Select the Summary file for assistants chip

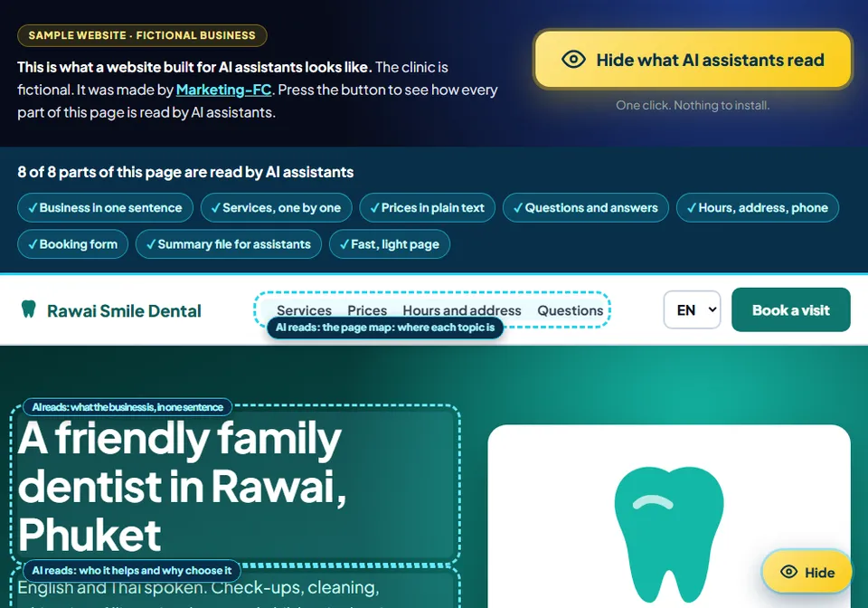pyautogui.click(x=229, y=244)
